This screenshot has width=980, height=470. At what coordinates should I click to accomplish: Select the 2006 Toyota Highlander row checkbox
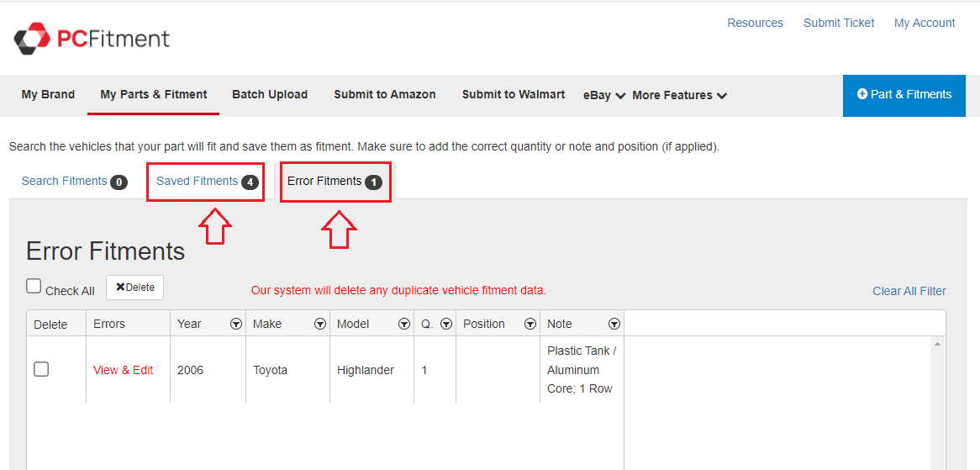41,369
